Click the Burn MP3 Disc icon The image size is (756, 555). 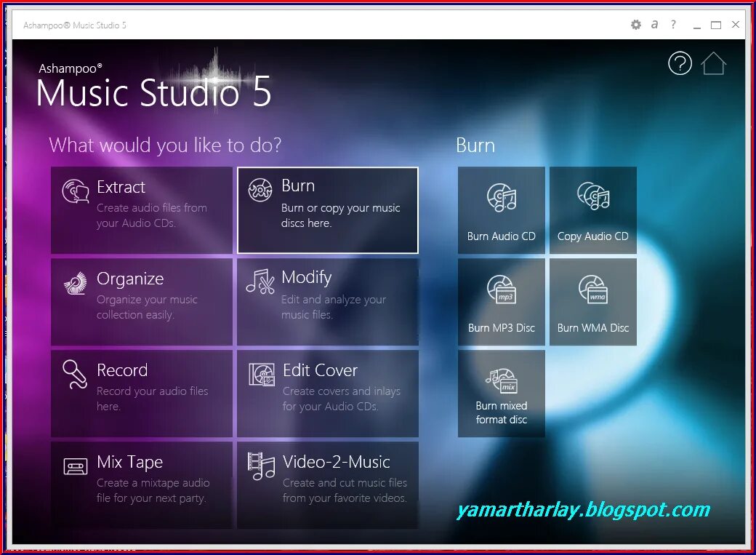[502, 290]
